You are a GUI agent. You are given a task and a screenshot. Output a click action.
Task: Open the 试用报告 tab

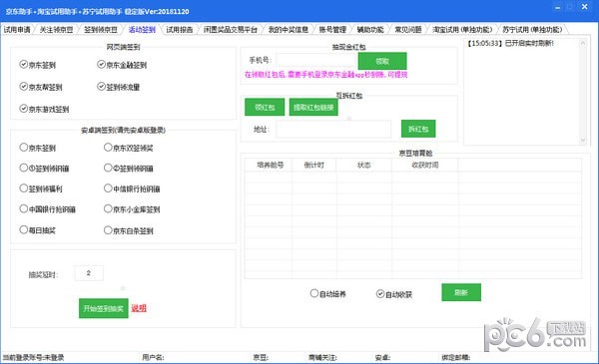(180, 29)
